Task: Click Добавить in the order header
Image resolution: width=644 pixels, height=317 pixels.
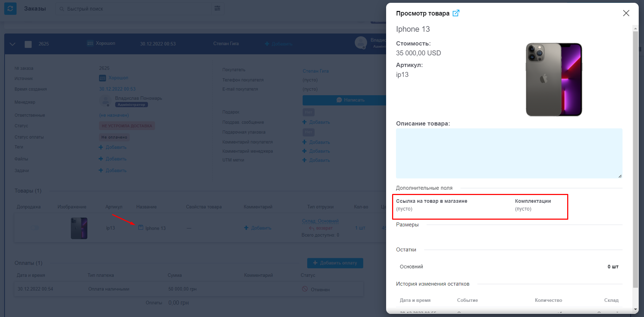Action: [x=279, y=44]
